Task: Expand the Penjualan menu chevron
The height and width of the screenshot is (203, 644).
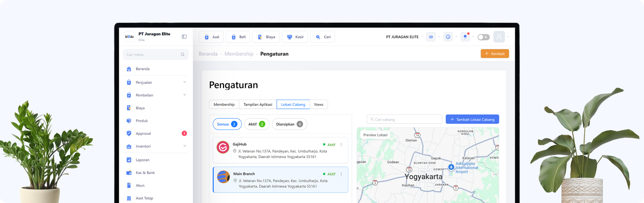Action: coord(184,82)
